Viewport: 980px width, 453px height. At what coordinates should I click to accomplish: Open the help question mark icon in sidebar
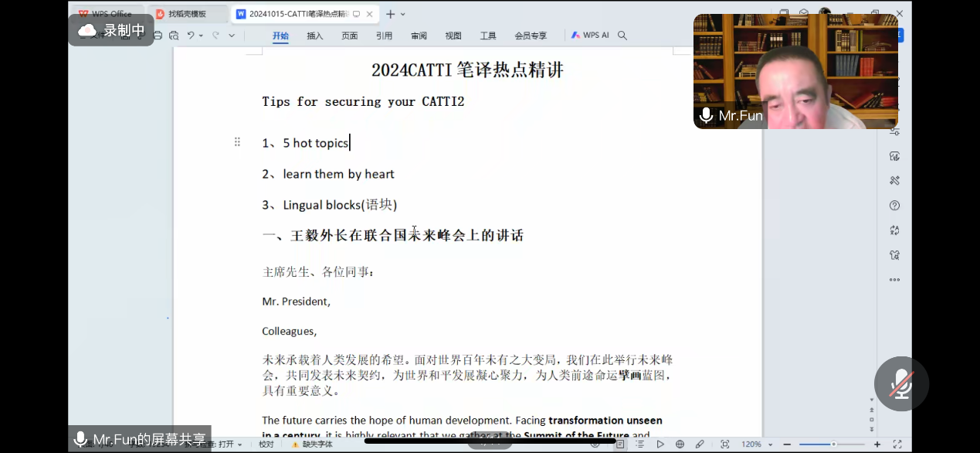[894, 206]
